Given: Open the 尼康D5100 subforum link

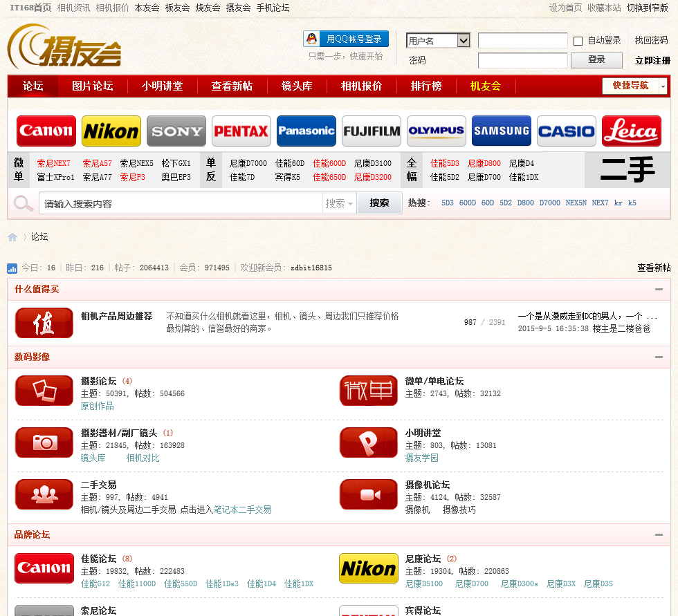Looking at the screenshot, I should click(x=423, y=584).
